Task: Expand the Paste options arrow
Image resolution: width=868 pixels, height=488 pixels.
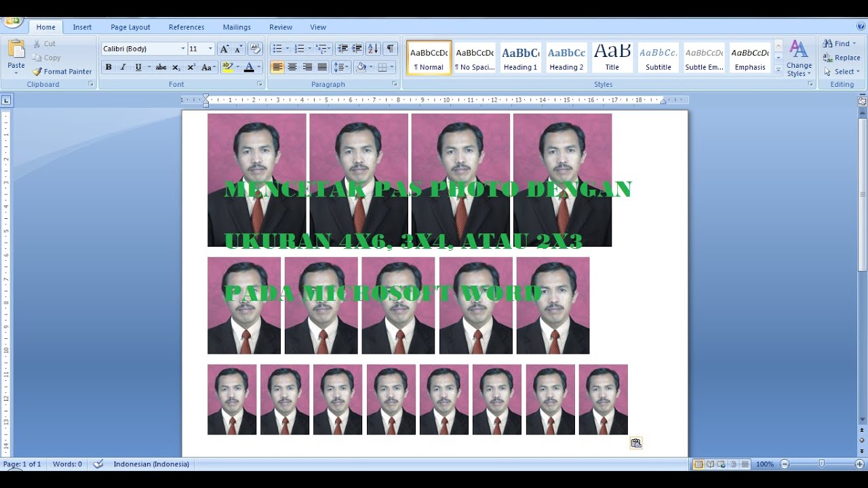Action: point(16,72)
